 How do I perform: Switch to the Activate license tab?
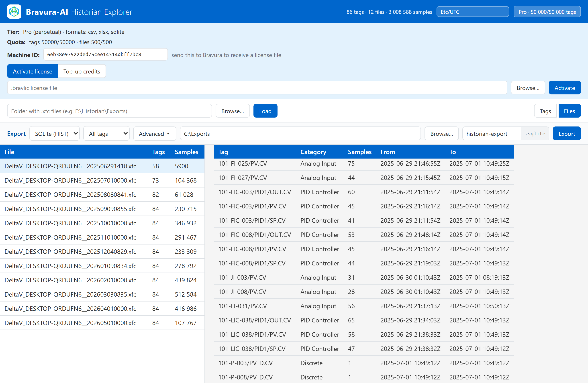32,71
